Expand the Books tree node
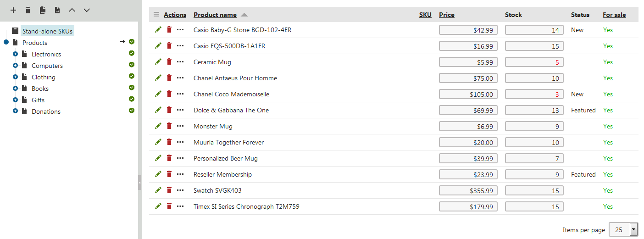The width and height of the screenshot is (644, 239). pyautogui.click(x=15, y=89)
